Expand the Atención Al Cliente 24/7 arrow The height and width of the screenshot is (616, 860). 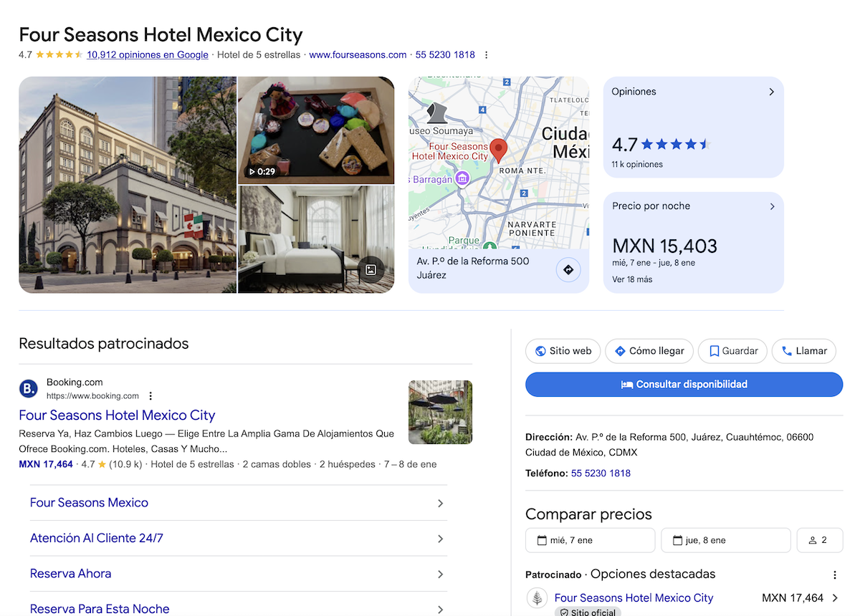(441, 539)
